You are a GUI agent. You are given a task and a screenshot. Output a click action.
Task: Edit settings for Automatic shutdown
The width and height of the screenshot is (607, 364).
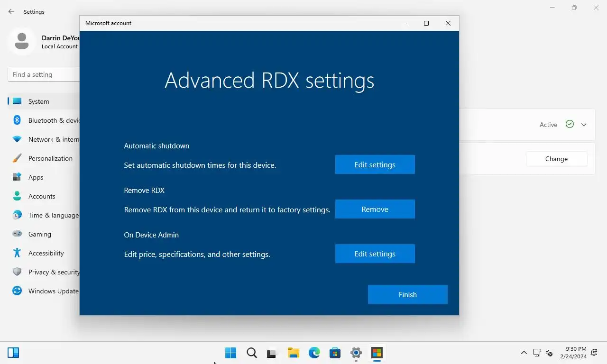pyautogui.click(x=375, y=164)
